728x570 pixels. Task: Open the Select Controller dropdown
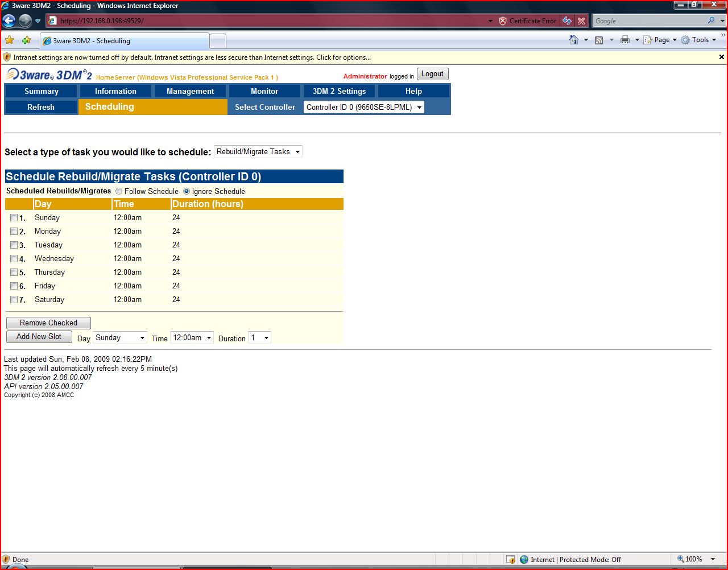(x=363, y=107)
